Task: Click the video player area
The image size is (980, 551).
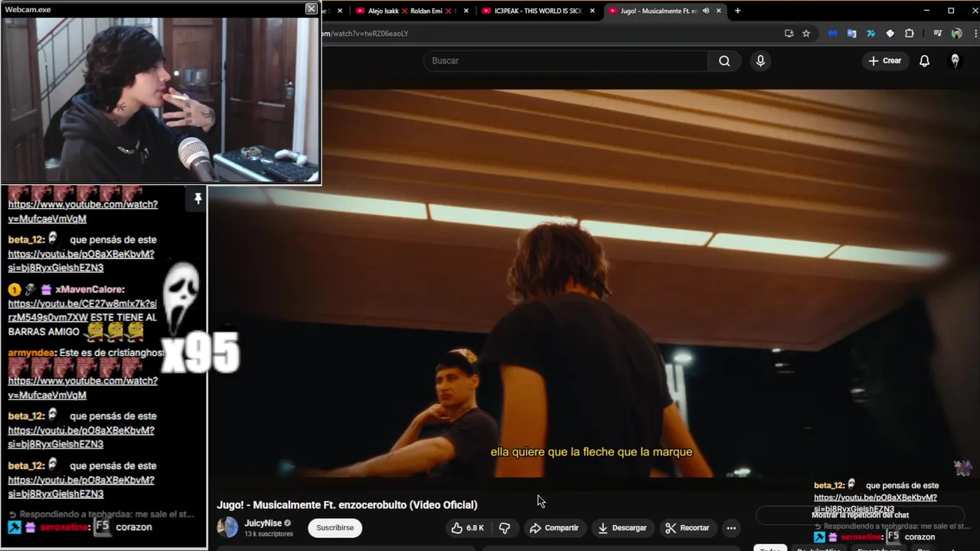Action: (x=593, y=283)
